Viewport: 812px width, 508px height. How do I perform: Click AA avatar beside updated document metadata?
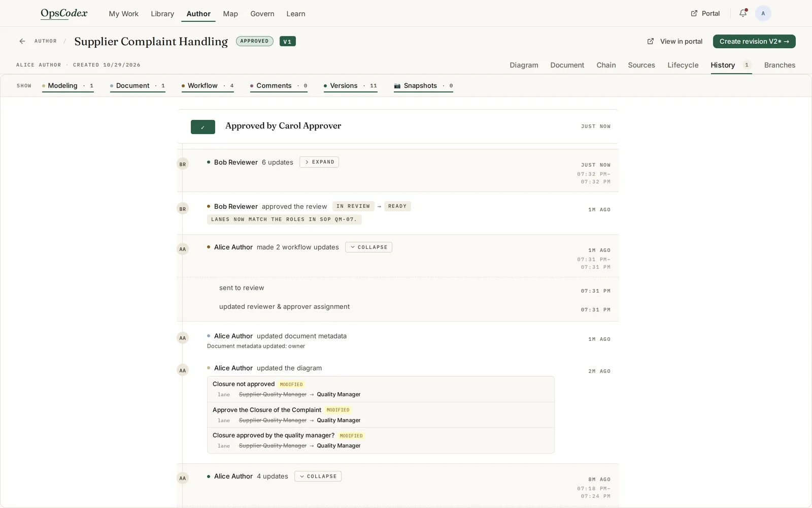point(183,338)
